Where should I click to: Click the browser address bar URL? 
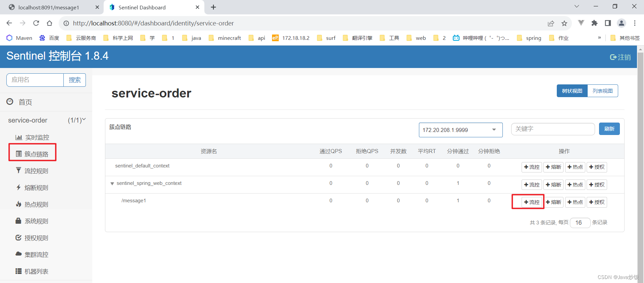click(153, 23)
